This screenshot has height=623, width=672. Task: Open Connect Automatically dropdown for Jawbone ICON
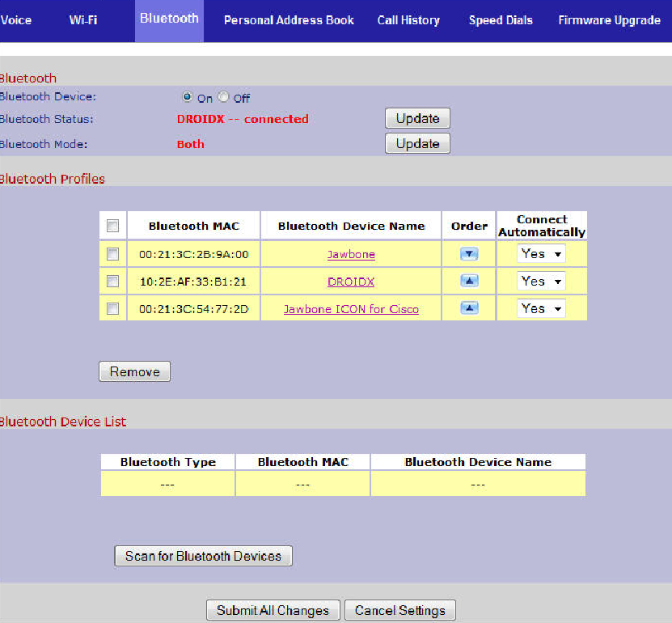[541, 308]
